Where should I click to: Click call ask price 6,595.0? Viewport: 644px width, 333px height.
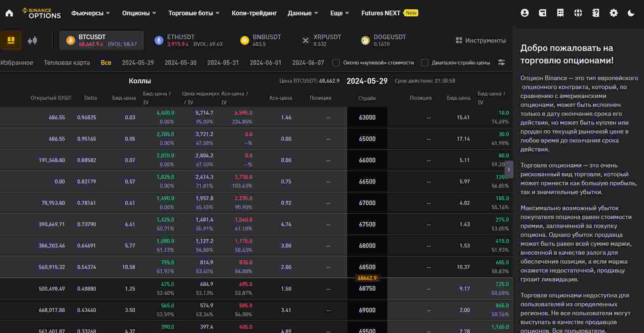[x=244, y=113]
